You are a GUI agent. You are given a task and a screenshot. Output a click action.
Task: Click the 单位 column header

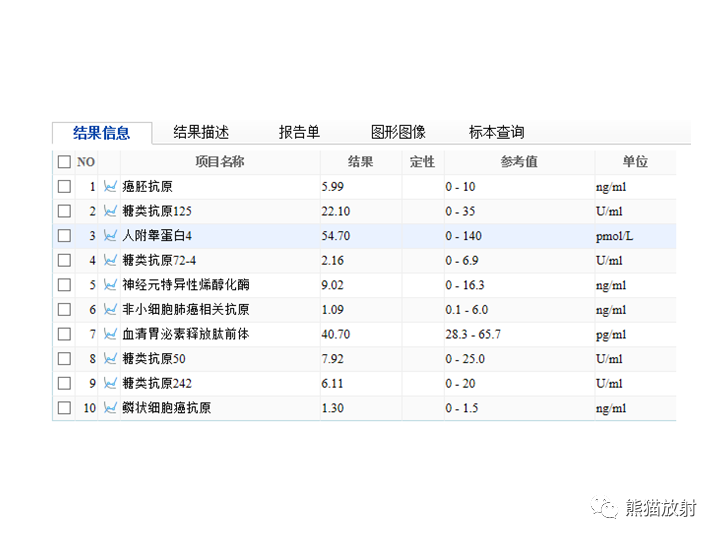click(636, 162)
